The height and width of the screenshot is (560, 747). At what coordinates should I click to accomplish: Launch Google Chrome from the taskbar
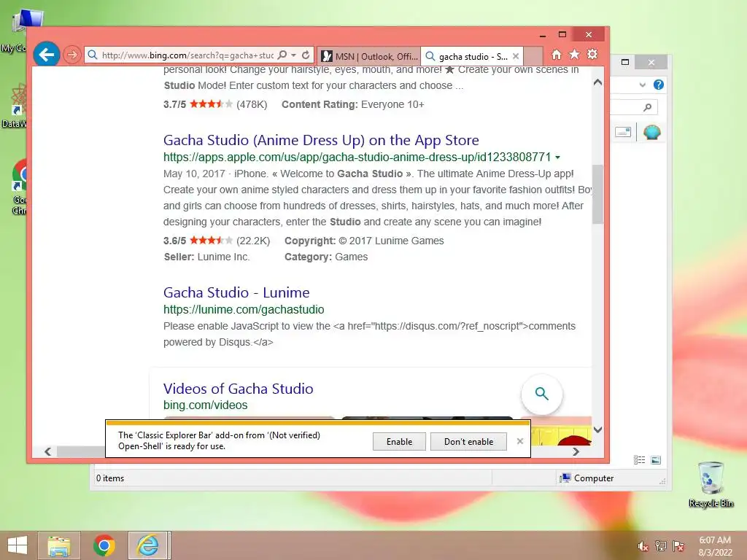104,545
